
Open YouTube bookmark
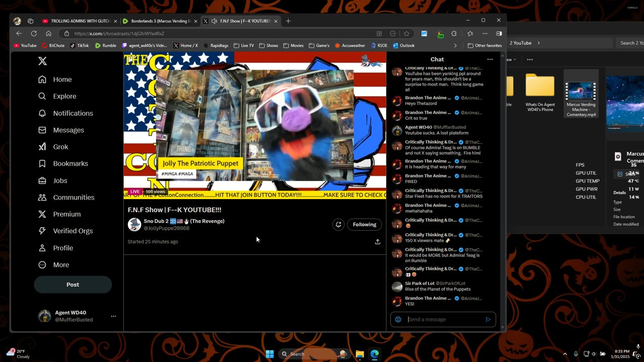tap(25, 45)
